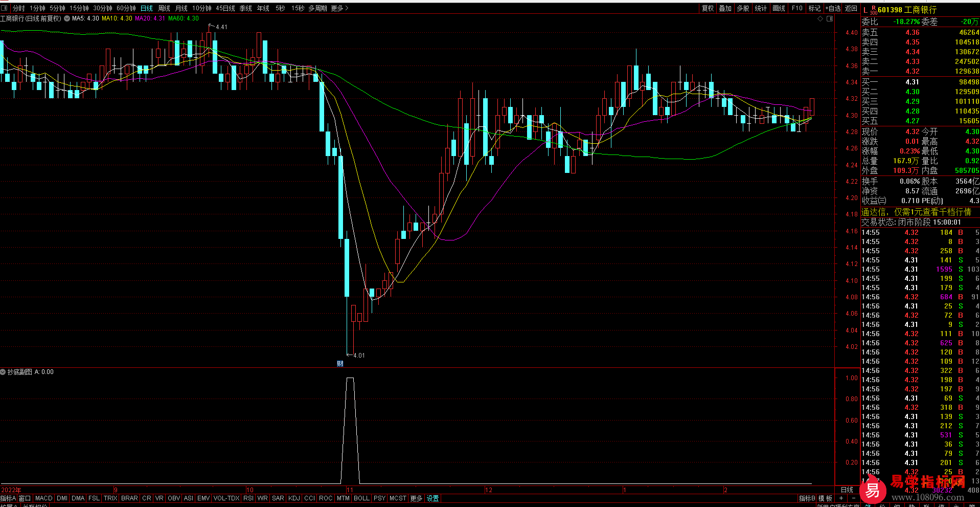Screen dimensions: 980x507
Task: Switch to 月线 monthly chart
Action: click(181, 8)
